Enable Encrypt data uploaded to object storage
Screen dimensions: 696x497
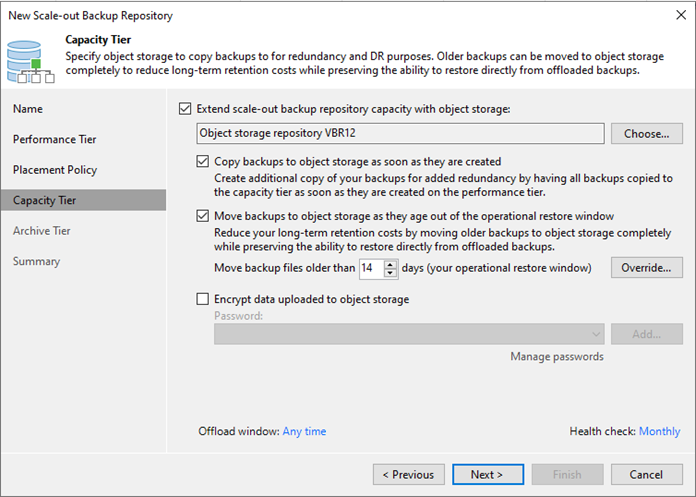202,299
